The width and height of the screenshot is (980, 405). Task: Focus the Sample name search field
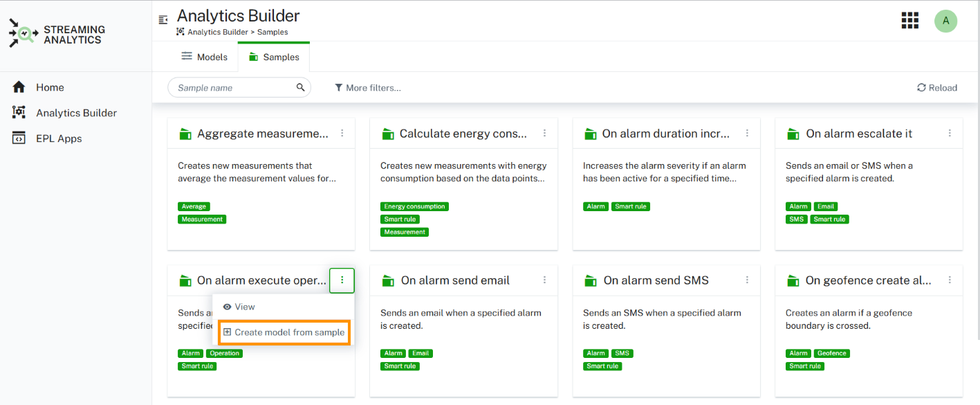tap(232, 88)
